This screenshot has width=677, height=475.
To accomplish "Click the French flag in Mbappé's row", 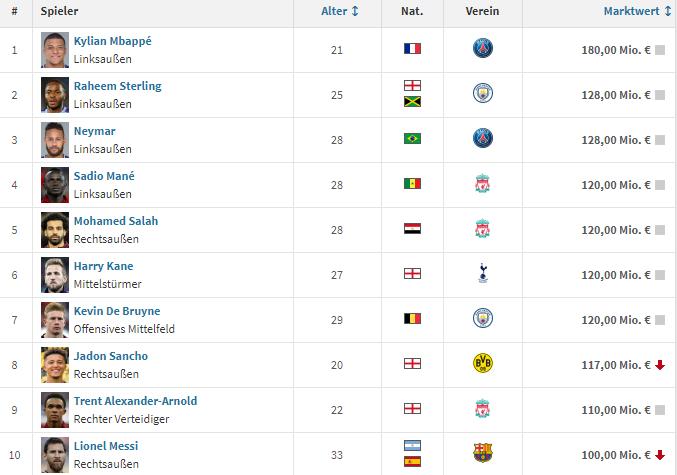I will 412,49.
